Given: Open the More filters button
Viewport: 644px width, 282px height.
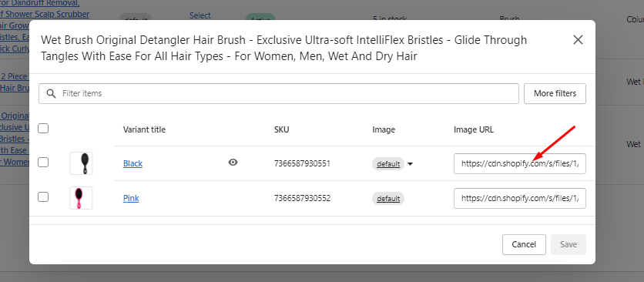Looking at the screenshot, I should pyautogui.click(x=555, y=94).
